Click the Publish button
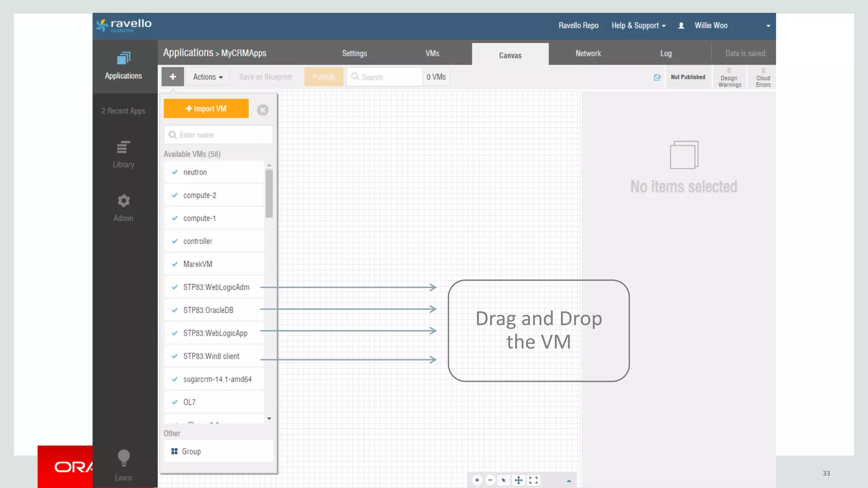The width and height of the screenshot is (868, 488). (x=323, y=77)
